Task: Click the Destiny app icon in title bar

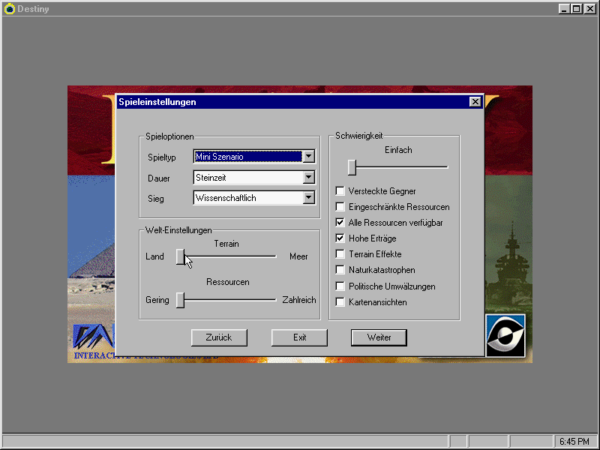Action: [9, 8]
